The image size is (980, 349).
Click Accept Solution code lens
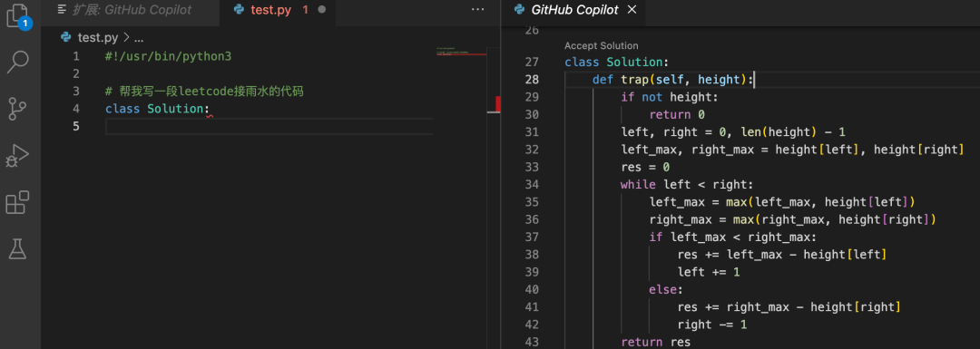tap(602, 45)
